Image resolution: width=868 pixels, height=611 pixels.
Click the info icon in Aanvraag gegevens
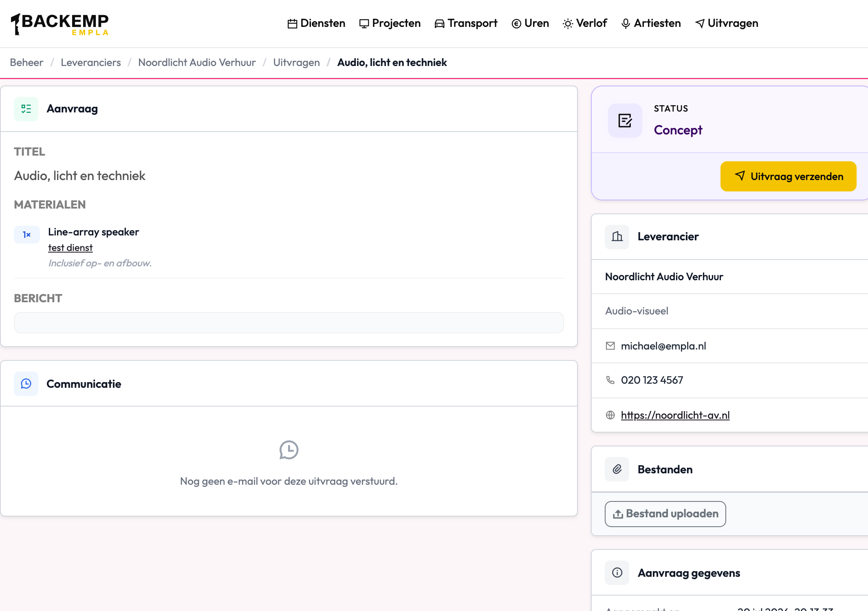pyautogui.click(x=617, y=573)
